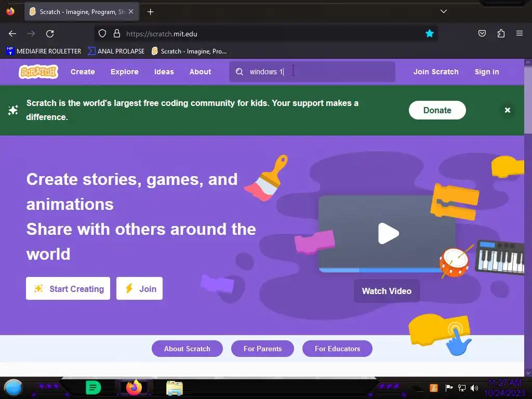Viewport: 532px width, 399px height.
Task: Click the page vertical scrollbar thumb
Action: click(x=528, y=99)
